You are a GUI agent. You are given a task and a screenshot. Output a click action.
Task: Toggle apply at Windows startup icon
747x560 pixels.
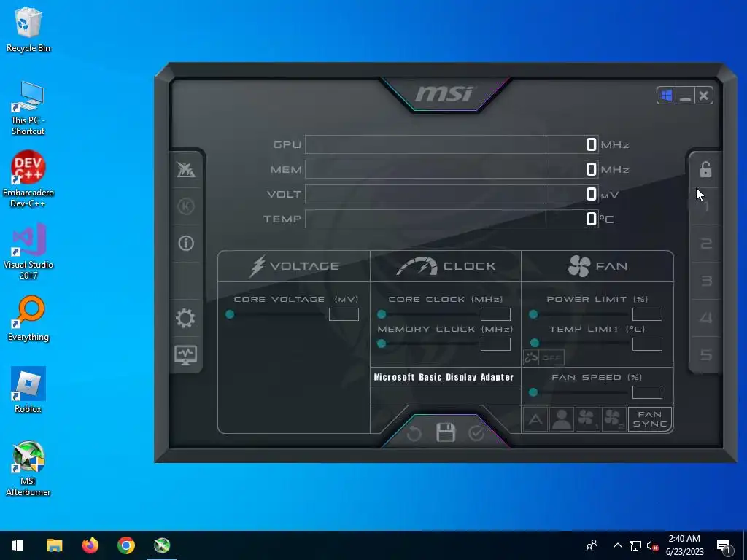pos(666,96)
